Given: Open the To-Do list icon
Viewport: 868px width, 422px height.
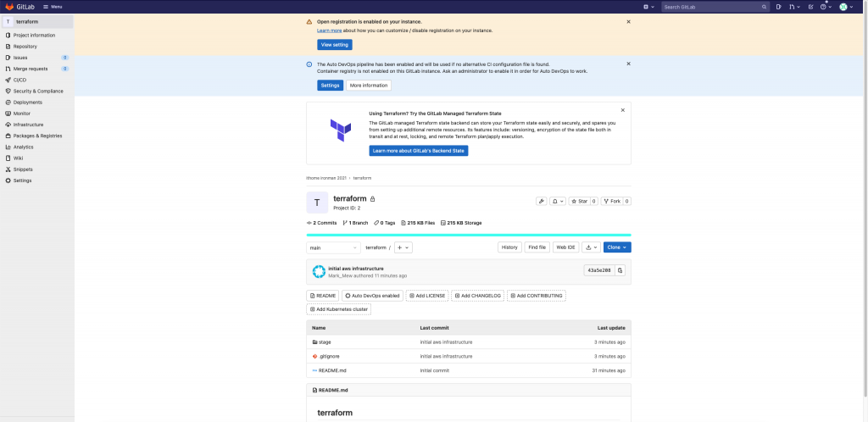Looking at the screenshot, I should click(x=811, y=7).
